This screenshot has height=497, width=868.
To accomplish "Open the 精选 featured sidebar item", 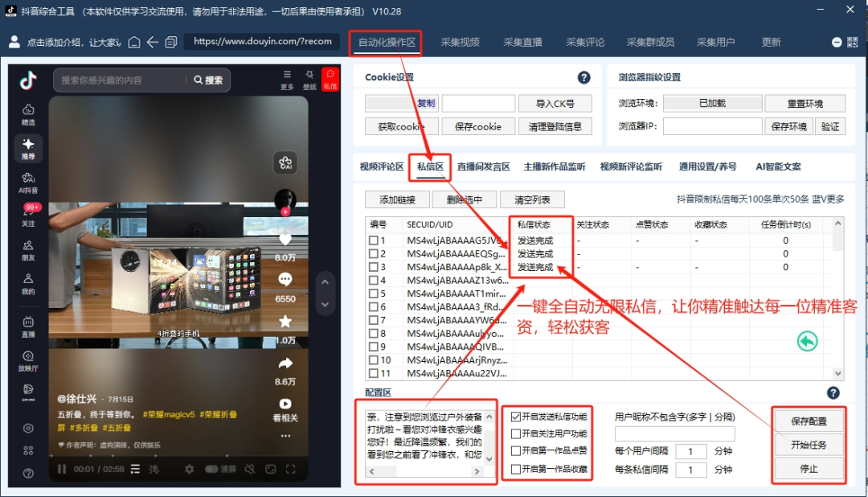I will click(x=28, y=115).
